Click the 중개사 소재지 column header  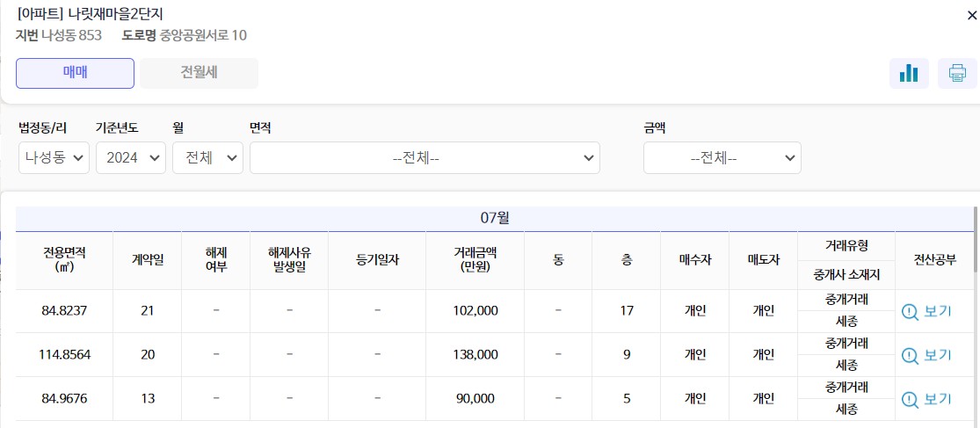tap(846, 275)
